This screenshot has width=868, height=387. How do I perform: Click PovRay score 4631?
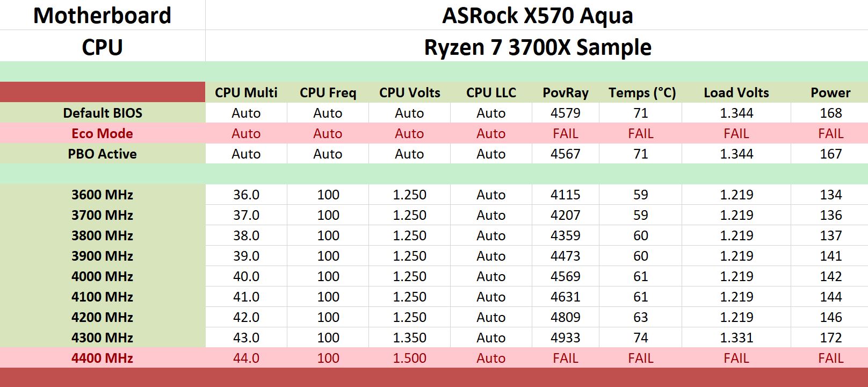[x=566, y=297]
